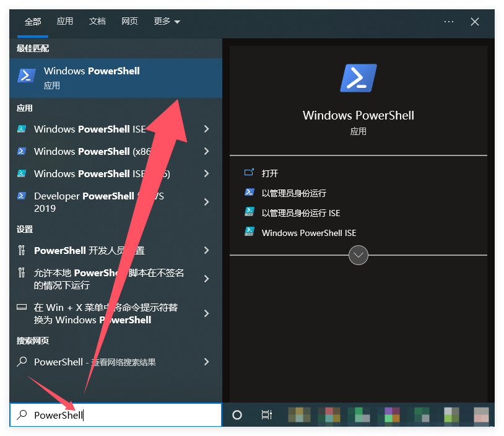Expand Windows PowerShell ISE result arrow
The width and height of the screenshot is (504, 436).
point(206,129)
